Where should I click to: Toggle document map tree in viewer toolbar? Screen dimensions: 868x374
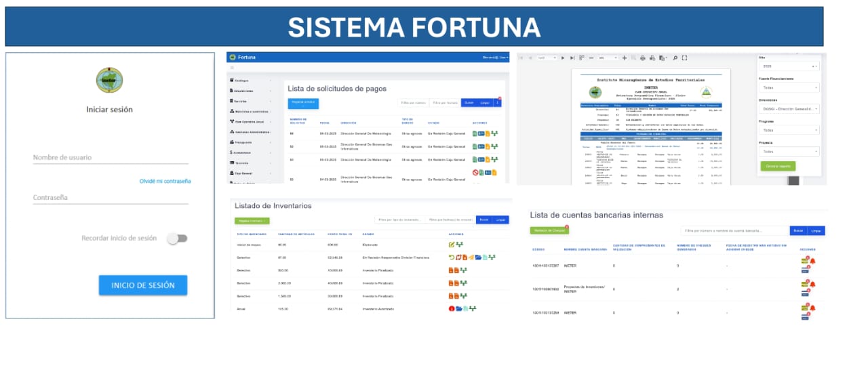point(582,58)
